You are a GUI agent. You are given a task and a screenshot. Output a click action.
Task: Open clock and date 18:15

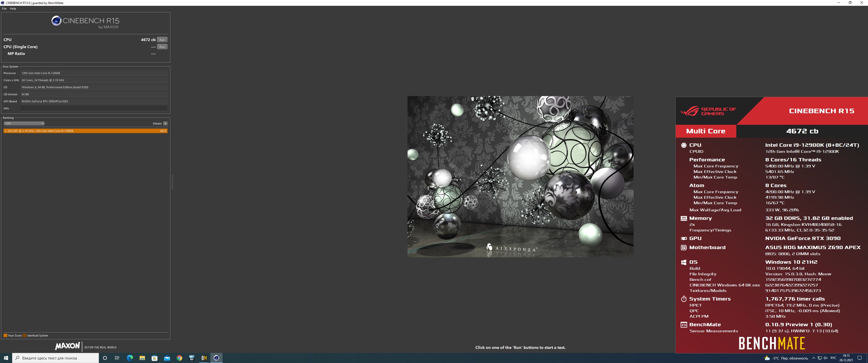point(846,358)
